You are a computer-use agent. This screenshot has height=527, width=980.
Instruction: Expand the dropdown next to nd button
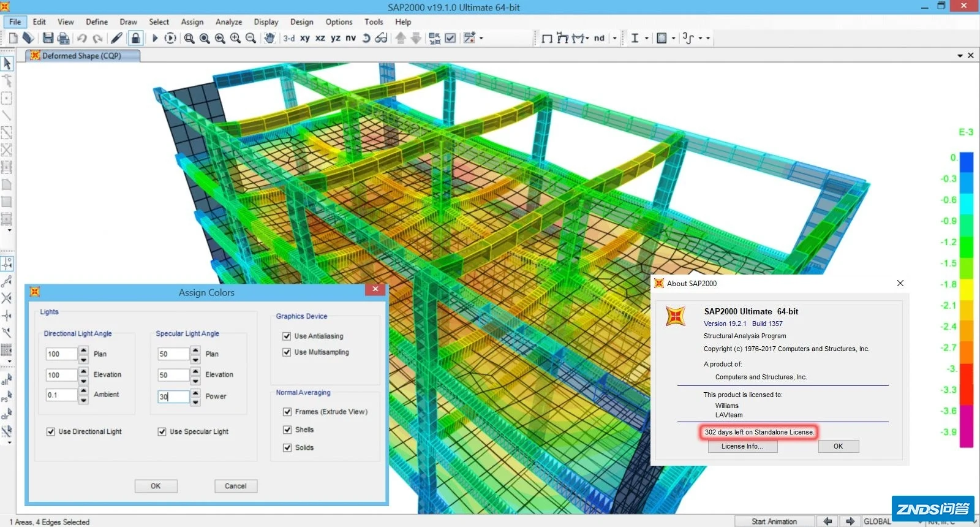[615, 38]
